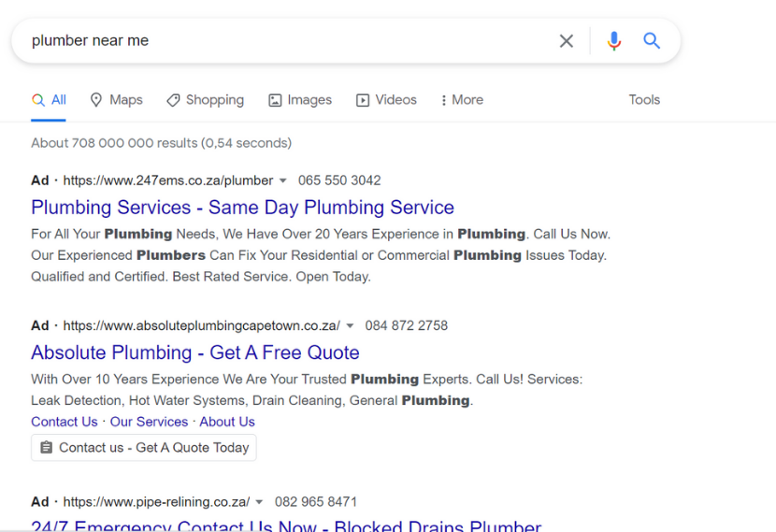Start voice search with the microphone icon

tap(614, 40)
